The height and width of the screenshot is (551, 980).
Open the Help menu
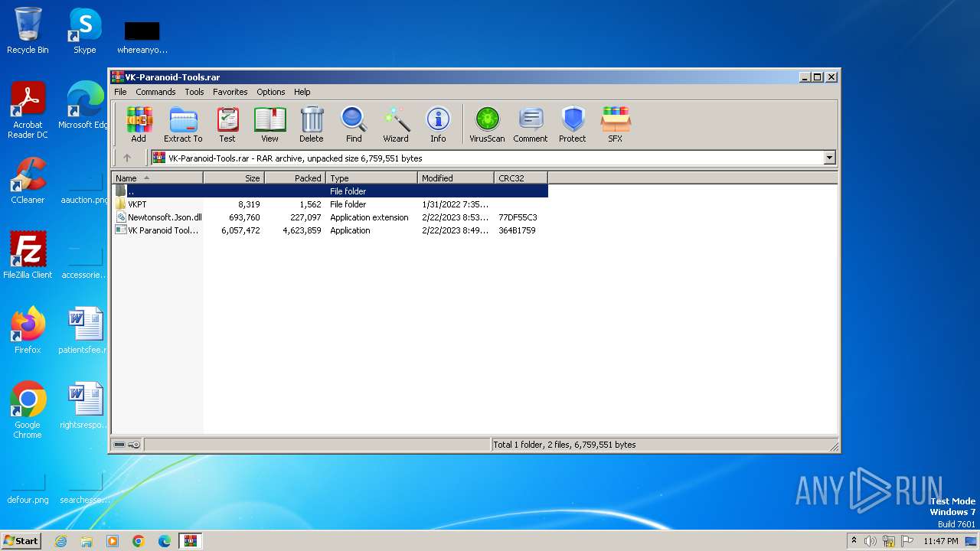pyautogui.click(x=302, y=92)
